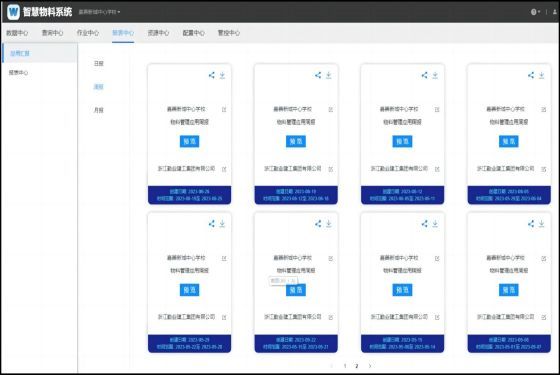Preview the report created 2023-06-19

(x=296, y=141)
